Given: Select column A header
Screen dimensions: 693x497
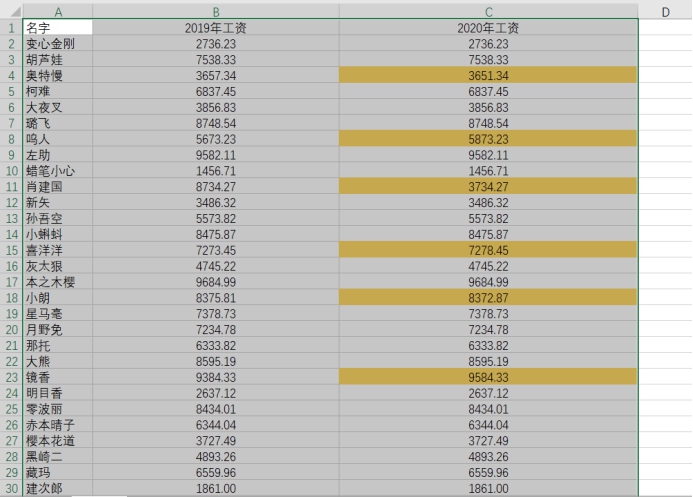Looking at the screenshot, I should [x=58, y=11].
